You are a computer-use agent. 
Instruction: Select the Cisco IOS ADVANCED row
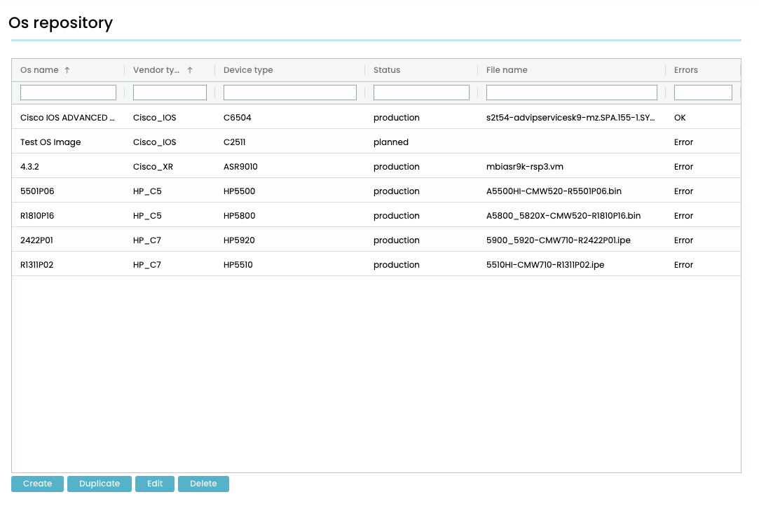point(67,118)
